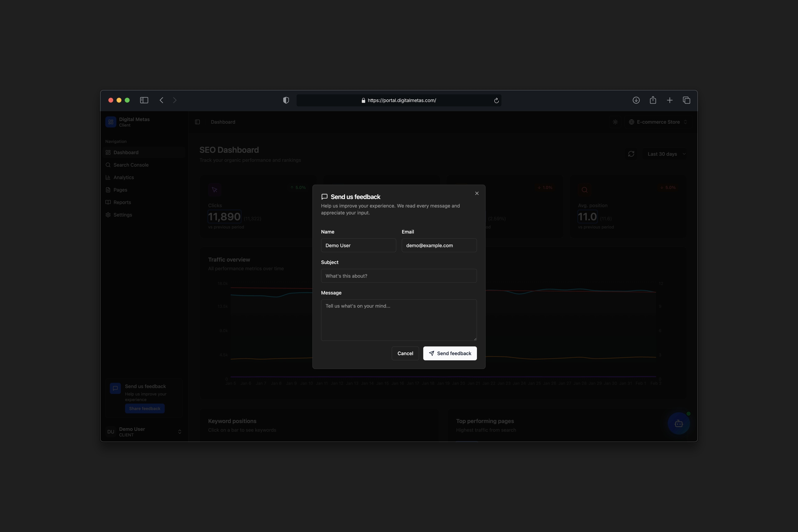The width and height of the screenshot is (798, 532).
Task: Open the Search Console nav item
Action: click(131, 165)
